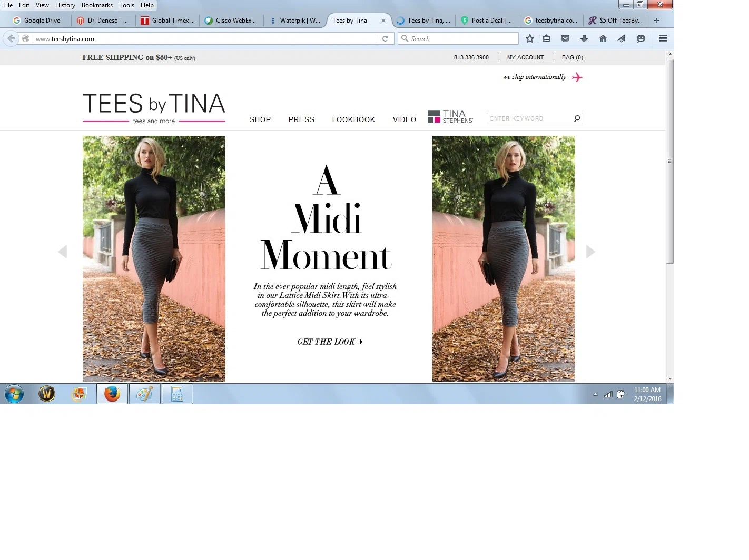Open the VIDEO navigation link
749x560 pixels.
(x=405, y=119)
